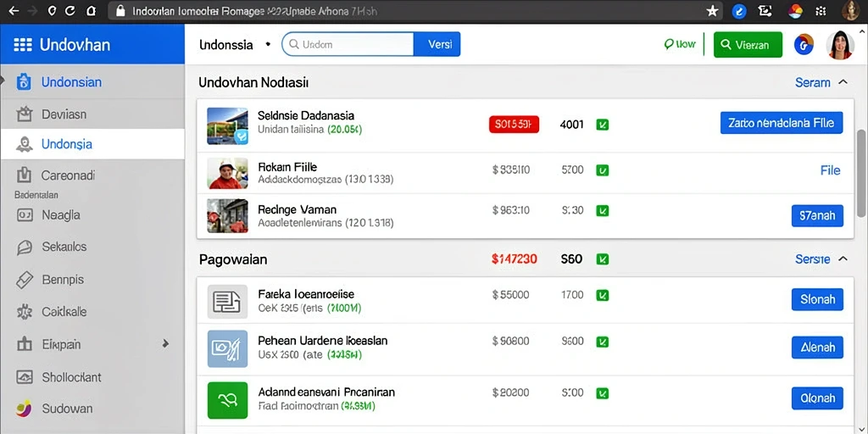
Task: Click the vertical scrollbar thumb on the right
Action: (x=861, y=173)
